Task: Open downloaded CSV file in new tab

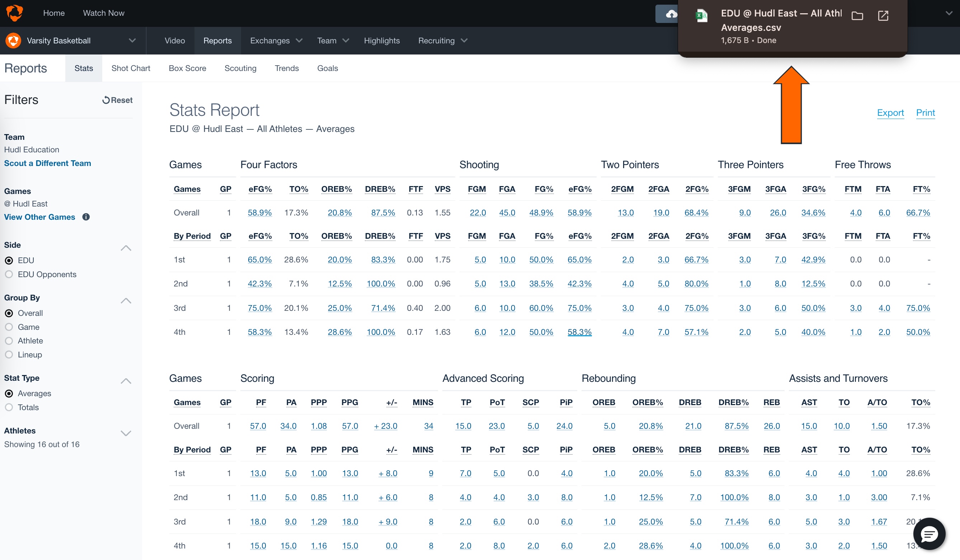Action: (x=883, y=16)
